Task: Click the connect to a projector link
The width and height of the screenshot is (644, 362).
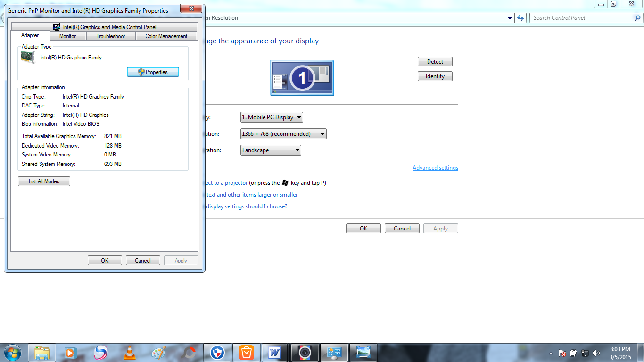Action: coord(226,183)
